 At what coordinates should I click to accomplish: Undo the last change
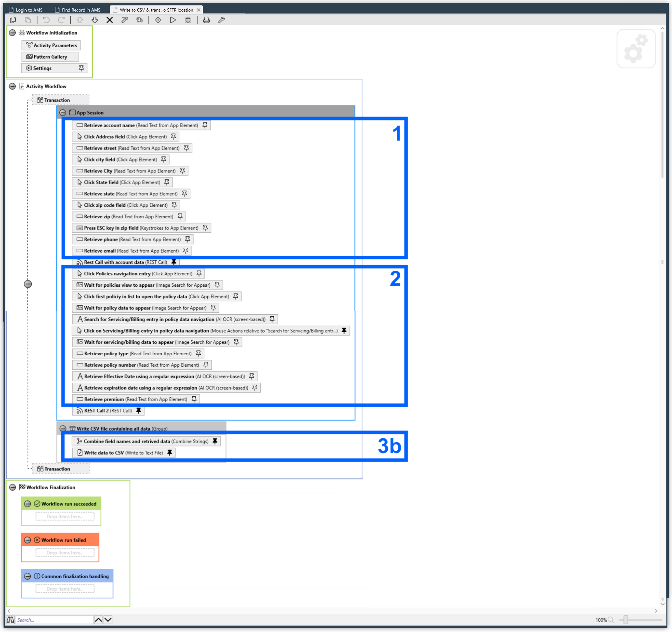[x=46, y=20]
